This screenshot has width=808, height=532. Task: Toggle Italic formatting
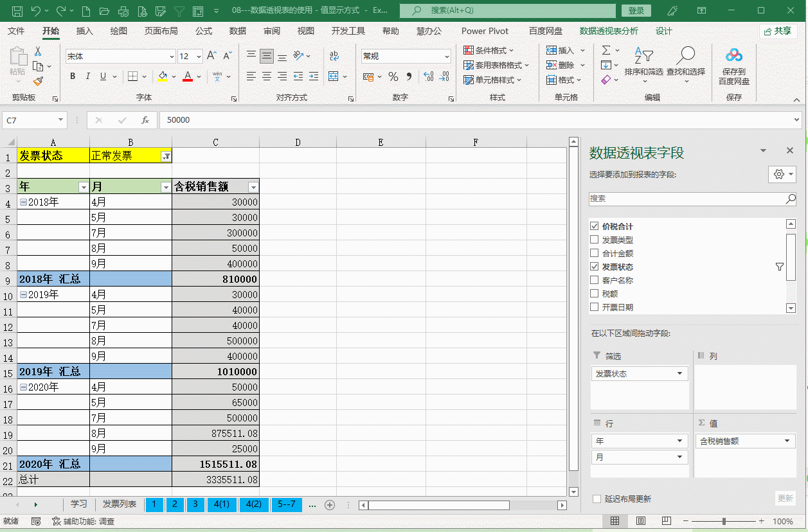88,76
